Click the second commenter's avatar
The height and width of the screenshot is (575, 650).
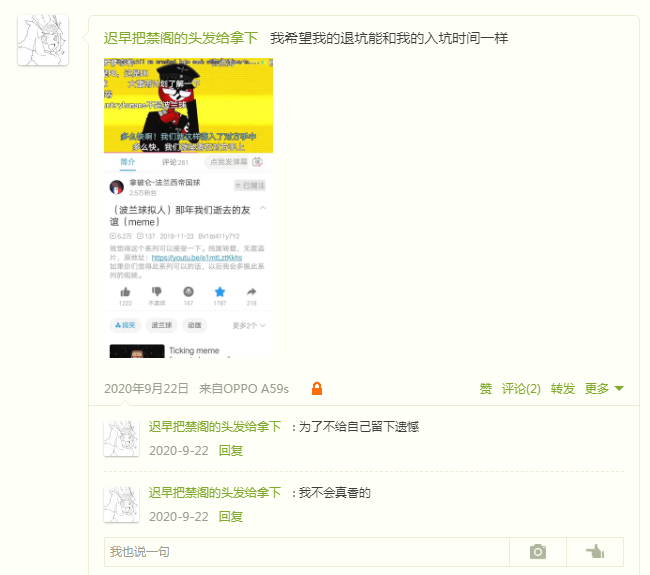(121, 505)
